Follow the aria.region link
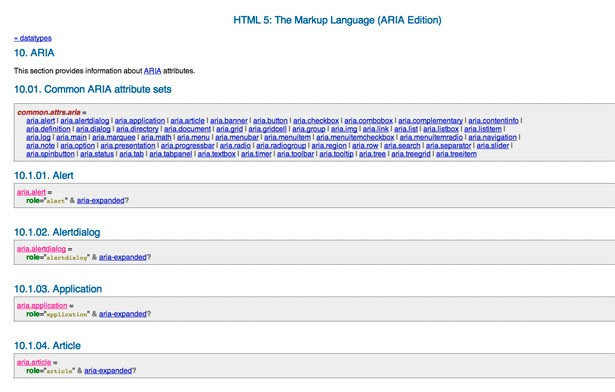This screenshot has width=615, height=392. 329,145
